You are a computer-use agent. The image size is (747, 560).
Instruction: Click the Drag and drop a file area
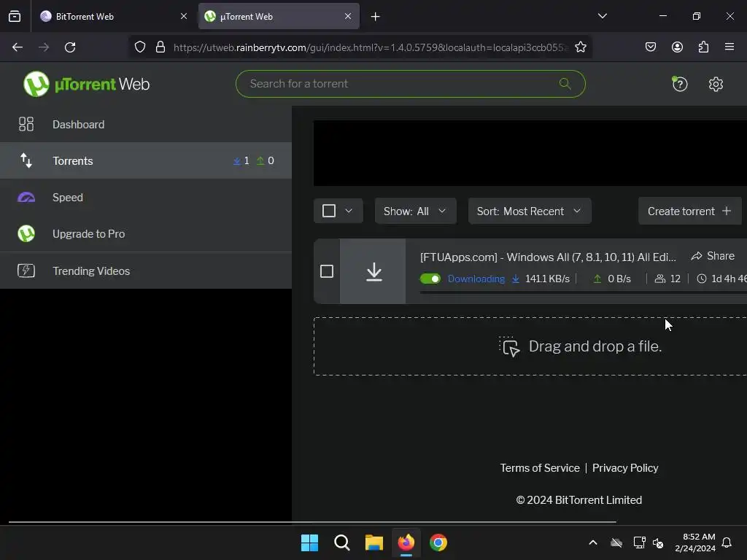[x=530, y=346]
